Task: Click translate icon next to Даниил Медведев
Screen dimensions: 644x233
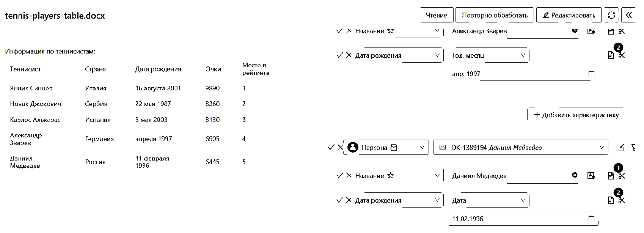Action: [591, 175]
